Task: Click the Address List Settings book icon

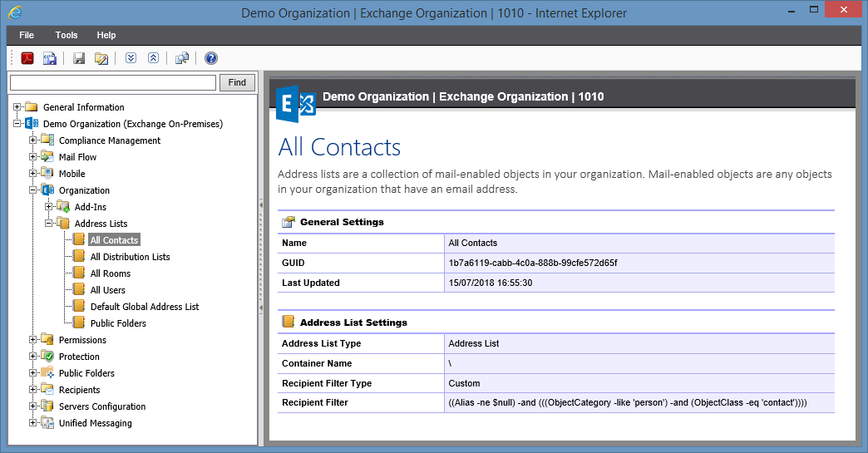Action: pos(289,322)
